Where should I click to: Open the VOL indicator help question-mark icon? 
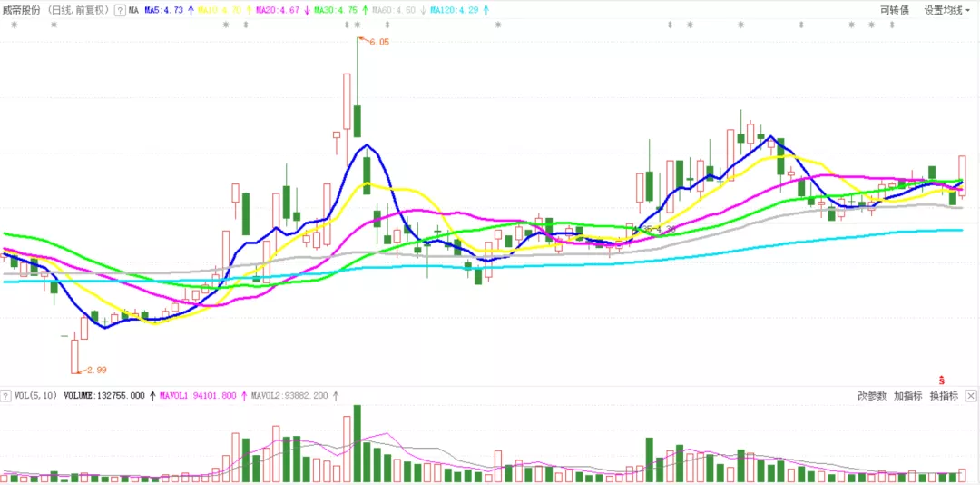5,395
